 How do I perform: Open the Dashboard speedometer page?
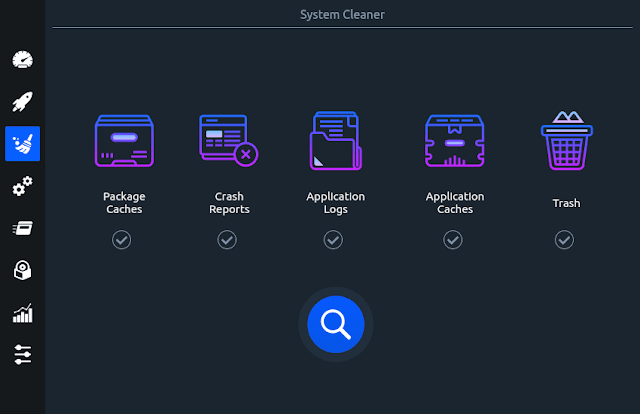tap(22, 60)
